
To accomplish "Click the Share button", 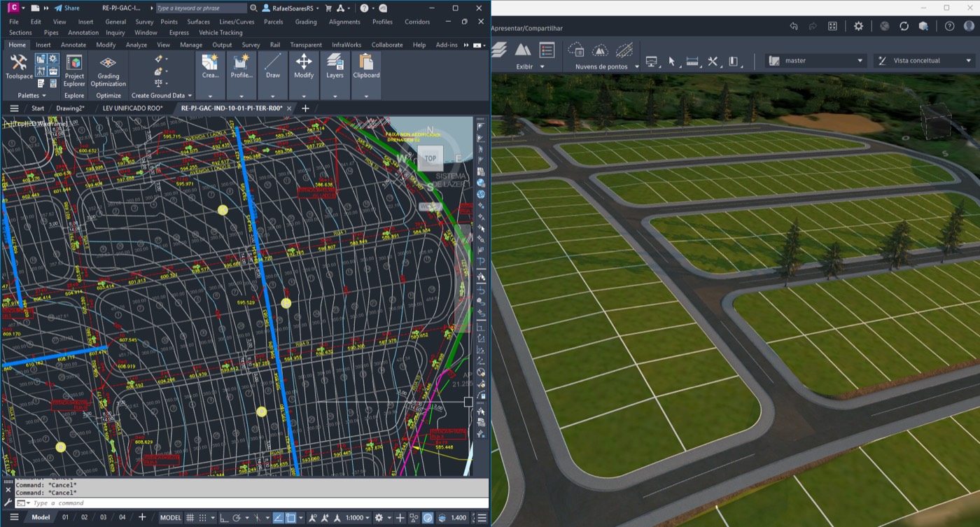I will click(x=67, y=8).
